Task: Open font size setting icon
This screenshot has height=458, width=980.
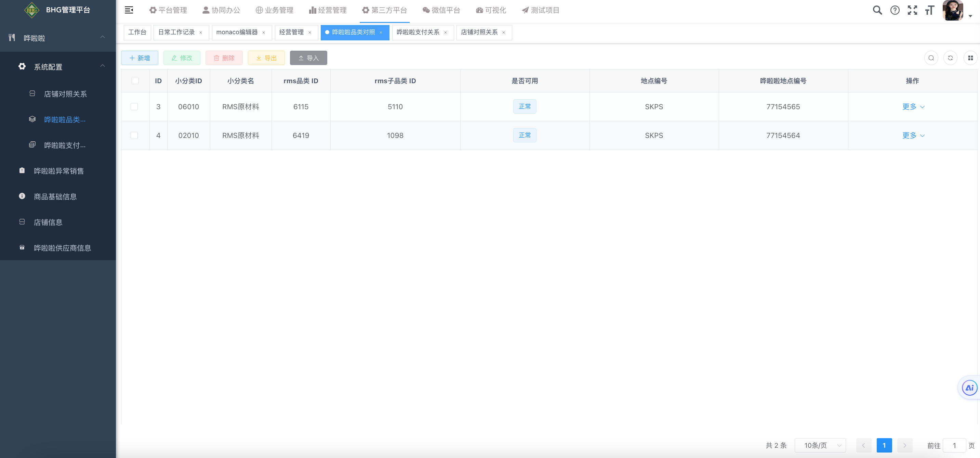Action: (929, 10)
